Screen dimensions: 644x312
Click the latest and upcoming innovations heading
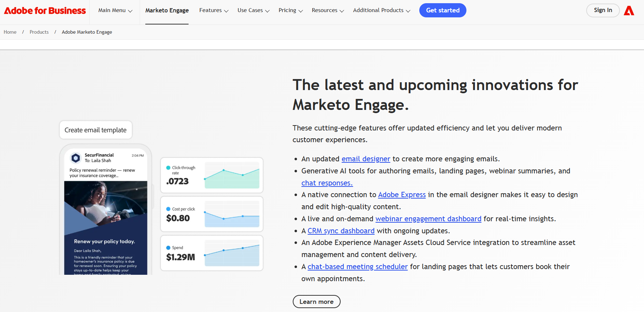pos(435,95)
